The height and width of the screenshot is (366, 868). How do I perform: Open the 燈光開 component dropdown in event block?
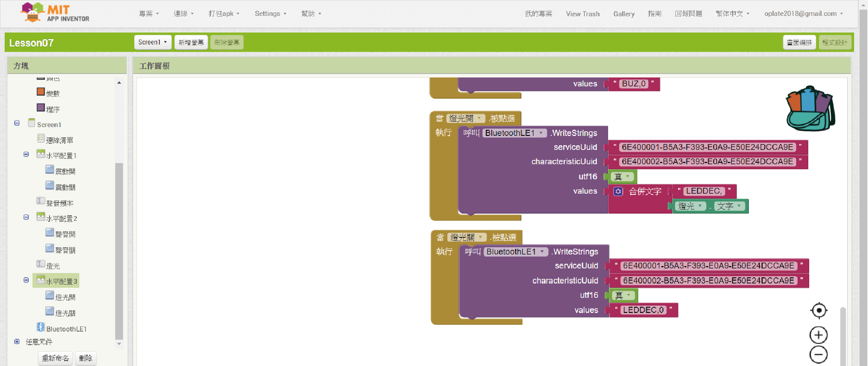(x=479, y=118)
